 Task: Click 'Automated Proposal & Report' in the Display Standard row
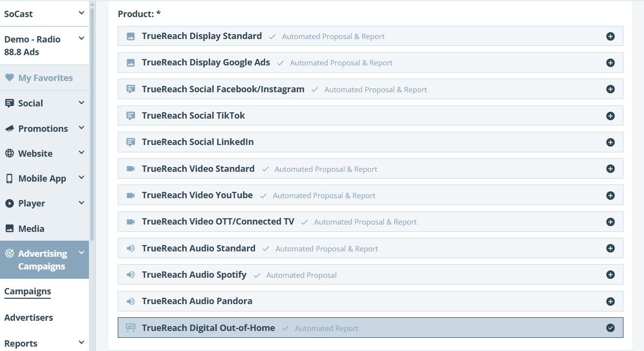tap(333, 37)
